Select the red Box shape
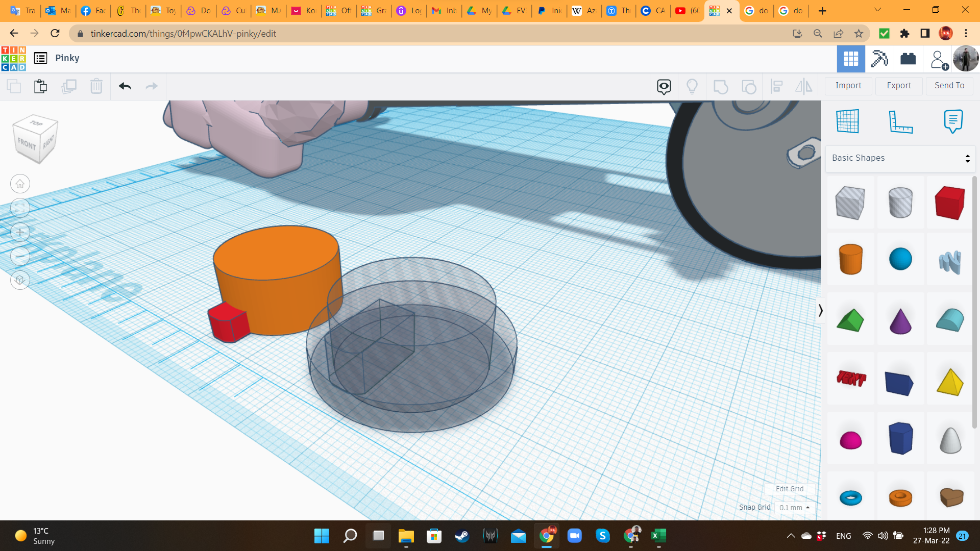 click(949, 203)
